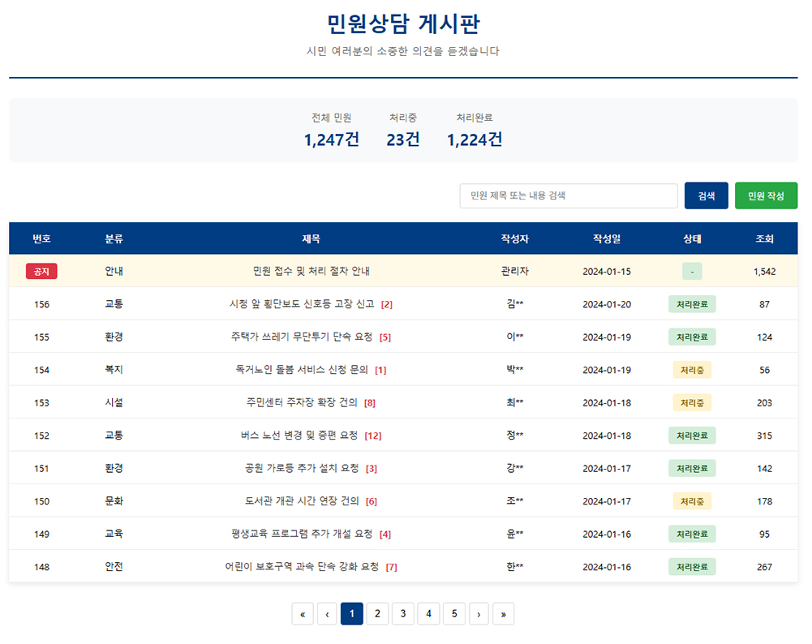Image resolution: width=812 pixels, height=644 pixels.
Task: Select page 5 in pagination
Action: coord(453,614)
